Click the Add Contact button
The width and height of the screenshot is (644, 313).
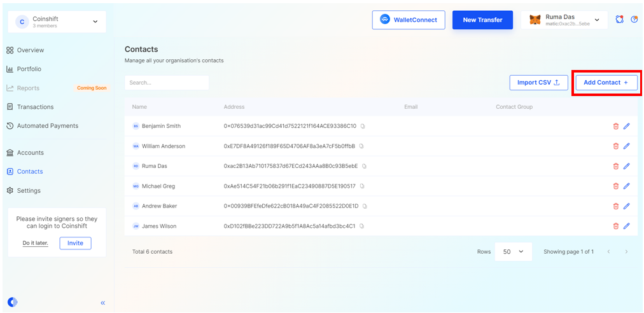[606, 83]
